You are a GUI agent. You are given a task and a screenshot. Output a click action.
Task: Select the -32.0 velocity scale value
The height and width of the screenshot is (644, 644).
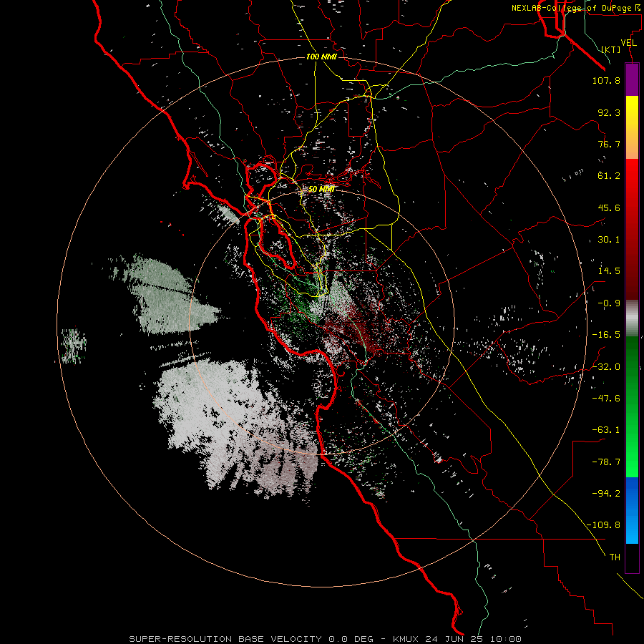606,367
